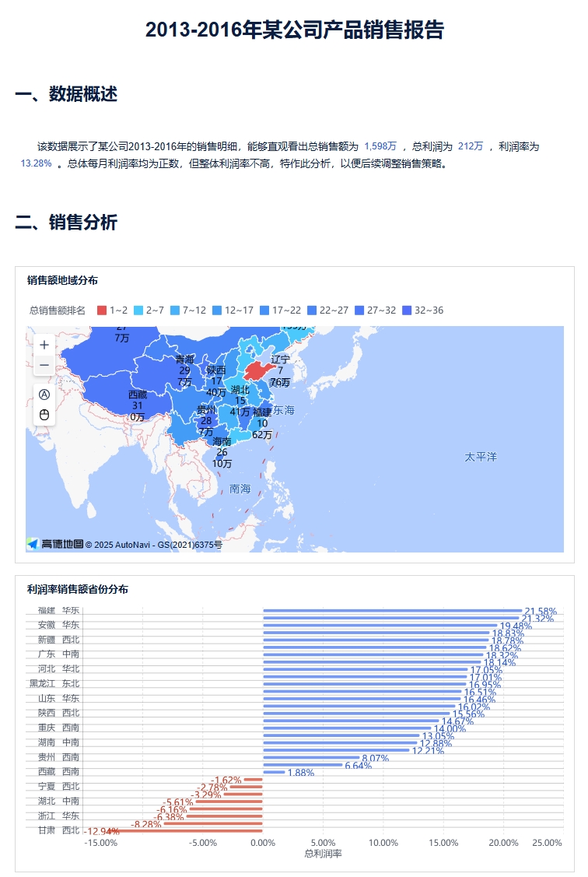The image size is (588, 877).
Task: Click the 西藏 西南 row label in chart
Action: [x=58, y=772]
